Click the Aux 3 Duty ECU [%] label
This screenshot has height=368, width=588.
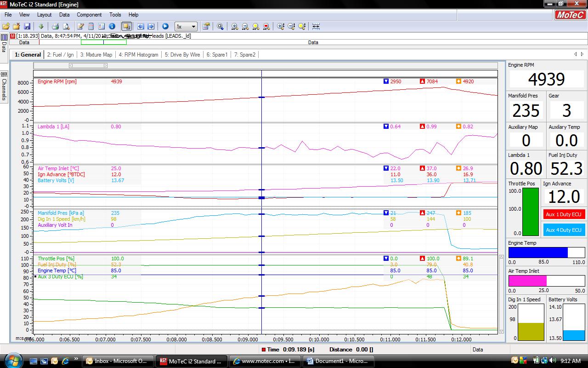60,277
